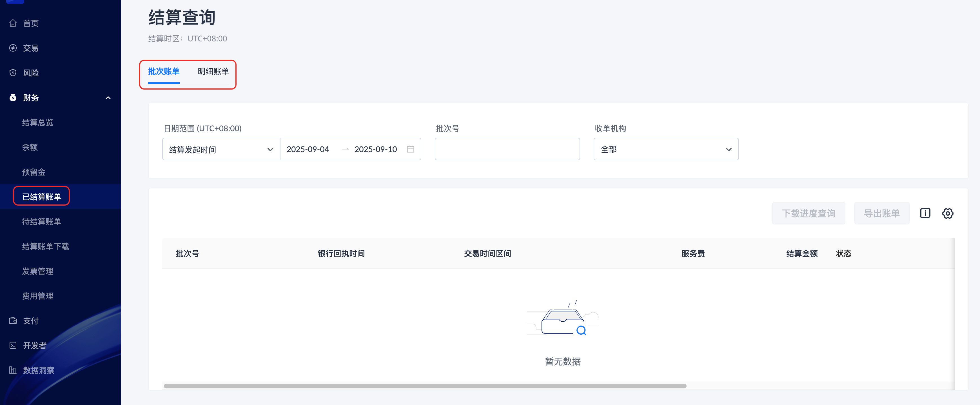This screenshot has height=405, width=980.
Task: Collapse the 财务 menu with chevron
Action: click(108, 98)
